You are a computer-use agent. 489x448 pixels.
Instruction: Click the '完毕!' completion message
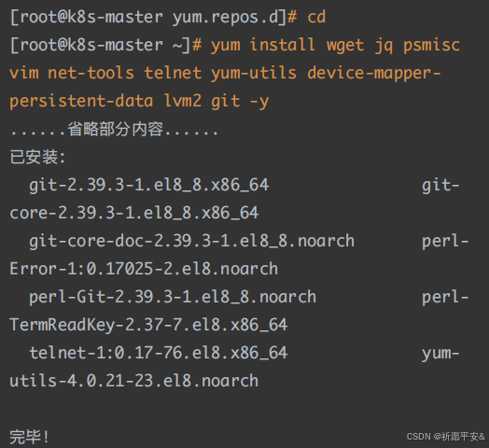29,437
